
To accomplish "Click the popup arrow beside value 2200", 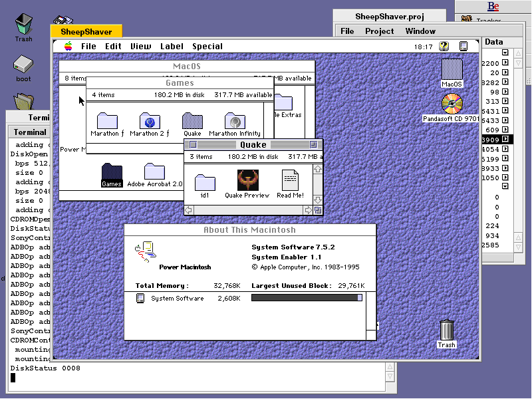I will tap(505, 63).
